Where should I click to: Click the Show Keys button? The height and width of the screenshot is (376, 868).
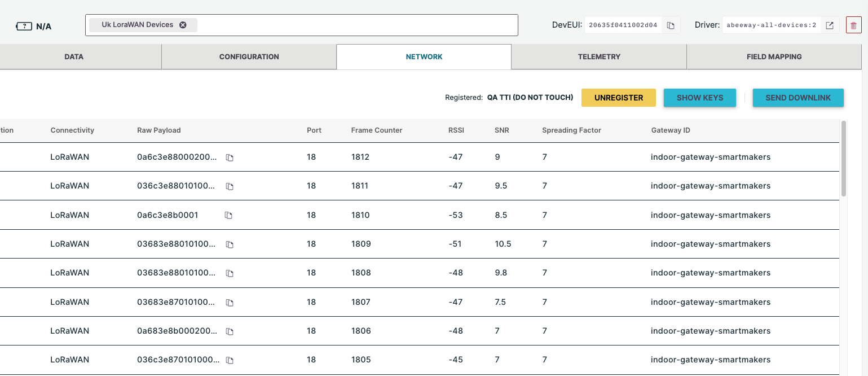click(699, 98)
